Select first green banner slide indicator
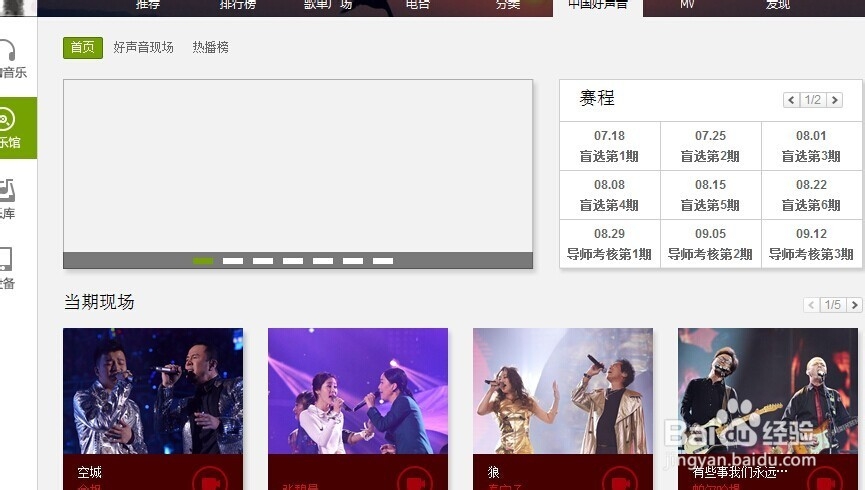This screenshot has width=865, height=490. coord(203,261)
